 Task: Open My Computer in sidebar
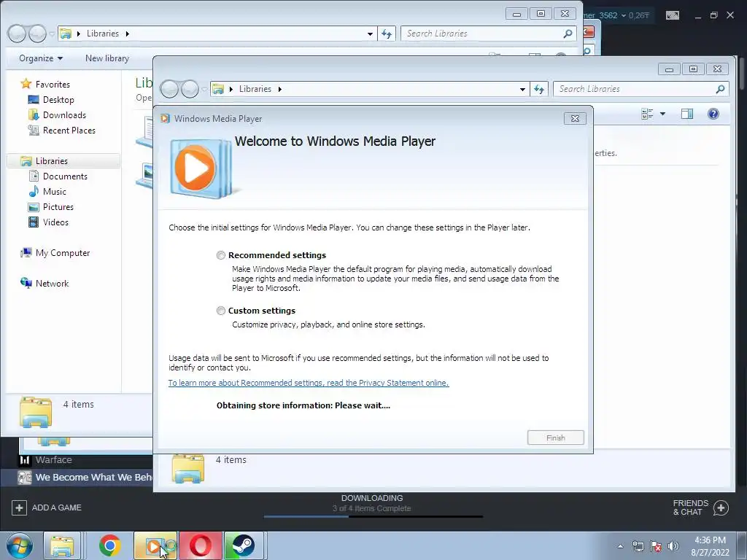click(x=63, y=253)
